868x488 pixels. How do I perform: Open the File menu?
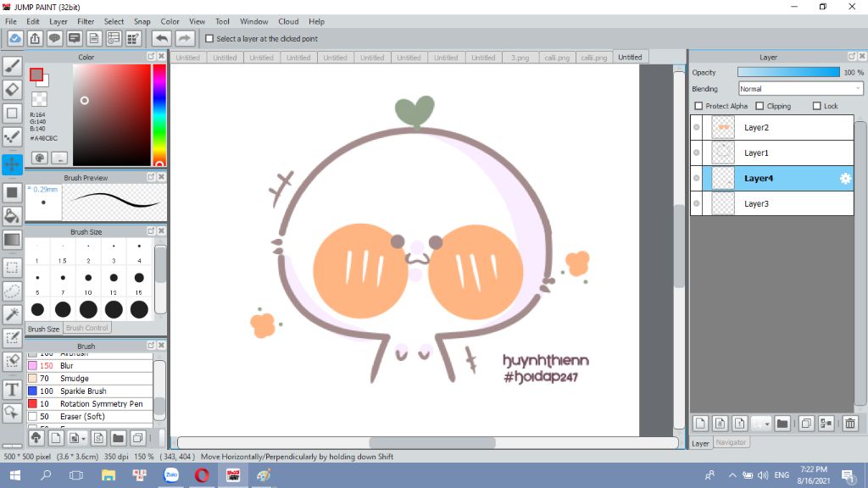pos(11,21)
